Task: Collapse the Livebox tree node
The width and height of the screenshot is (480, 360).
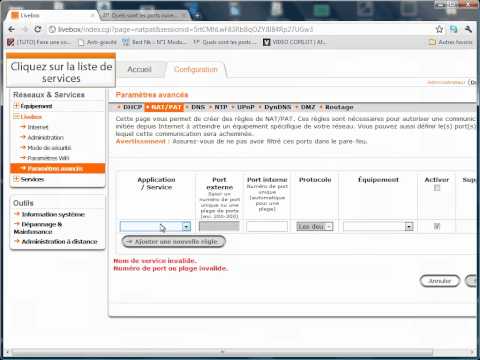Action: pyautogui.click(x=16, y=117)
